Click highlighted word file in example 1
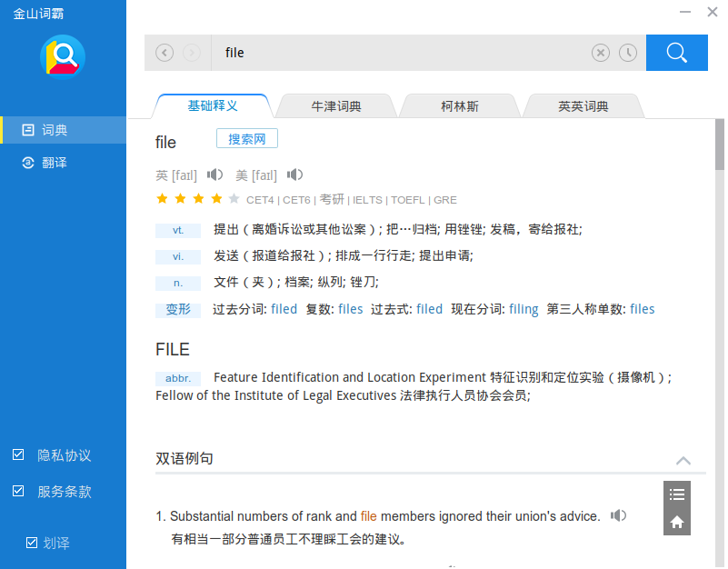728x569 pixels. coord(368,516)
